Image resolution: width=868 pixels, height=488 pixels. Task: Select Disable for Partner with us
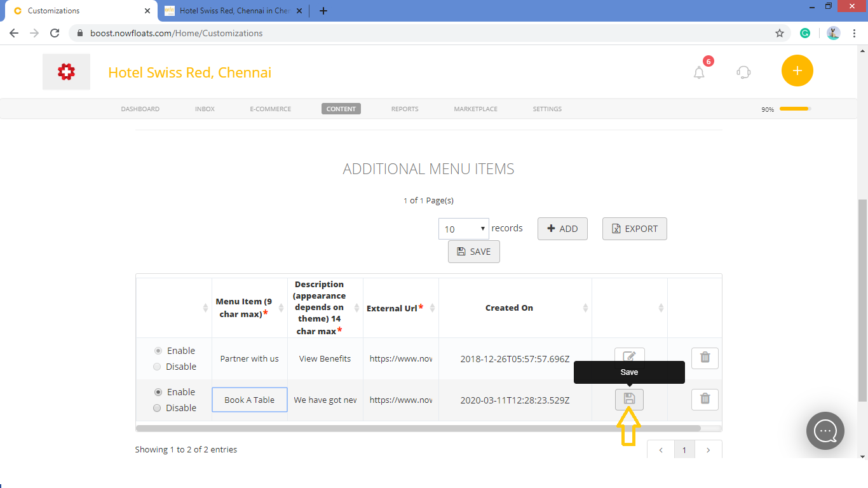tap(158, 367)
